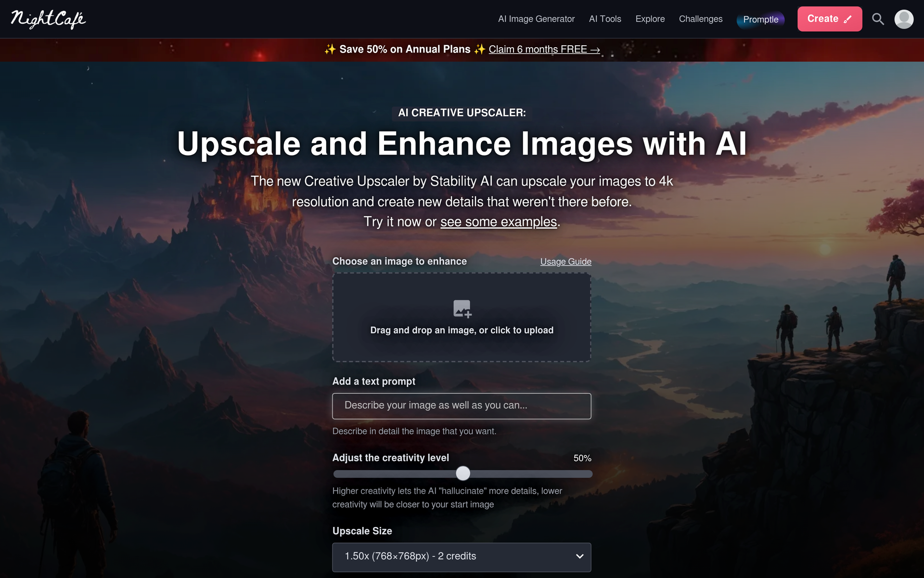Image resolution: width=924 pixels, height=578 pixels.
Task: Open the search magnifier icon
Action: tap(878, 19)
